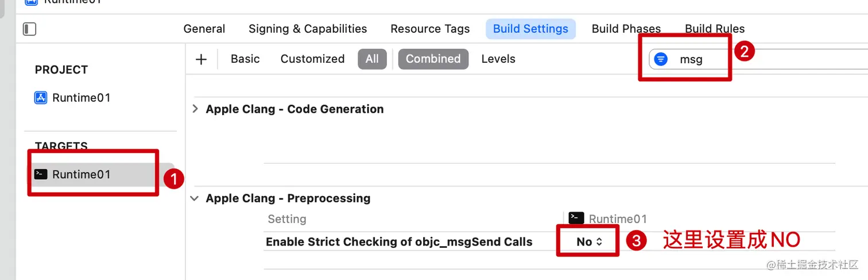Open the Resource Tags tab
Image resolution: width=868 pixels, height=280 pixels.
pos(430,29)
